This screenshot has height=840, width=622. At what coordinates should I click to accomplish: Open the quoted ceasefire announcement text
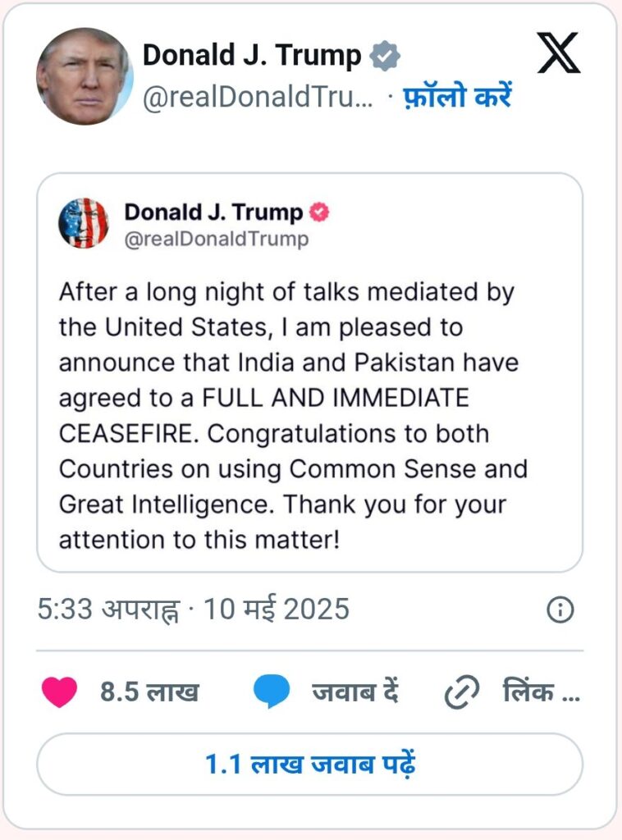(x=293, y=415)
